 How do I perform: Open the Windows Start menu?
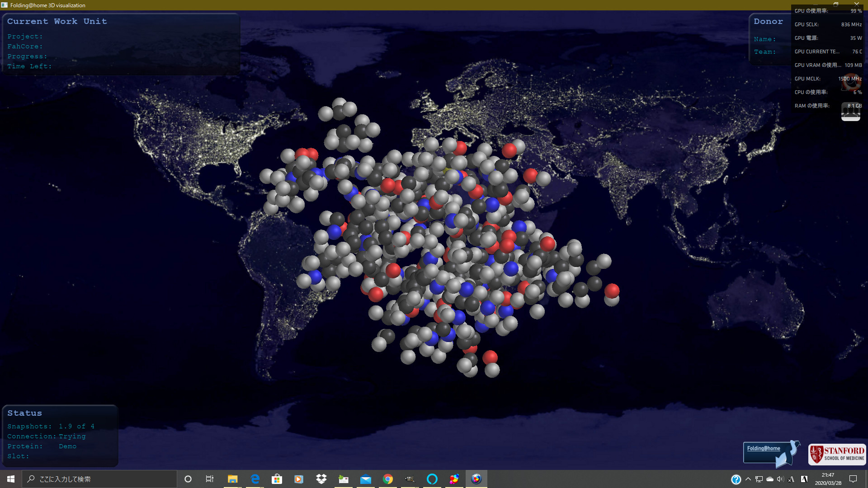coord(11,479)
